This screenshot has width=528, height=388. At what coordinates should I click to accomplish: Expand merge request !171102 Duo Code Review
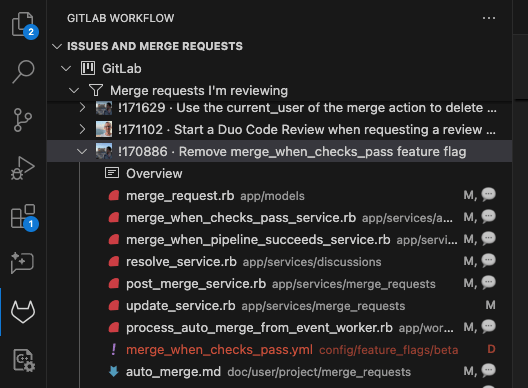coord(82,129)
